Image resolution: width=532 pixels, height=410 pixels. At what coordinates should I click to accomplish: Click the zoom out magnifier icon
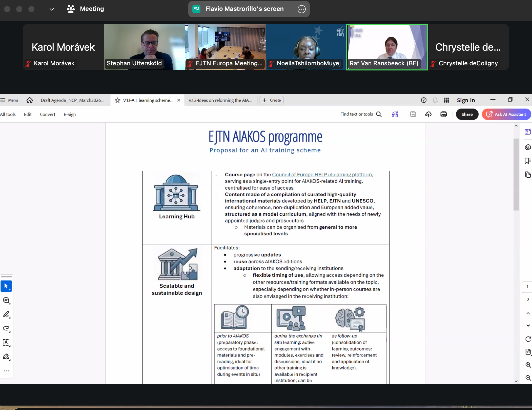click(x=528, y=378)
